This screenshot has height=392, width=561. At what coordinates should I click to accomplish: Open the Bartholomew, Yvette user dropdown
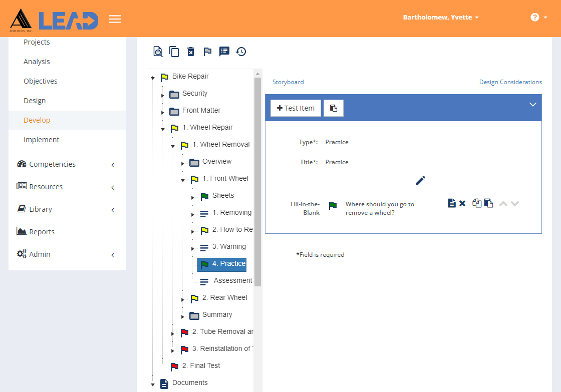[x=441, y=18]
